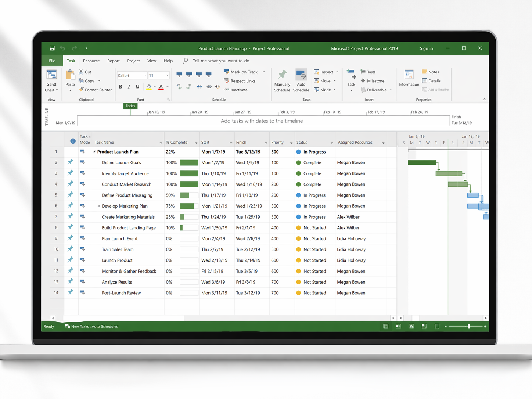Select the Format Painter tool
Screen dimensions: 532x399
pyautogui.click(x=95, y=90)
